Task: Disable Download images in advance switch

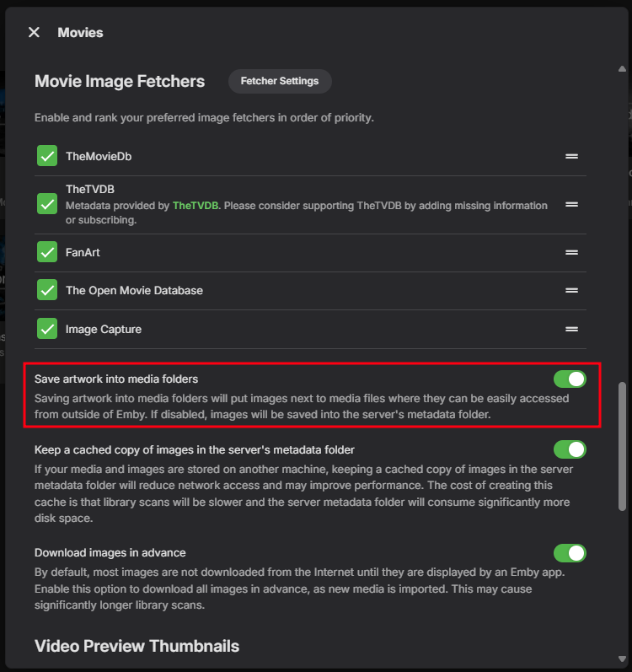Action: click(x=570, y=553)
